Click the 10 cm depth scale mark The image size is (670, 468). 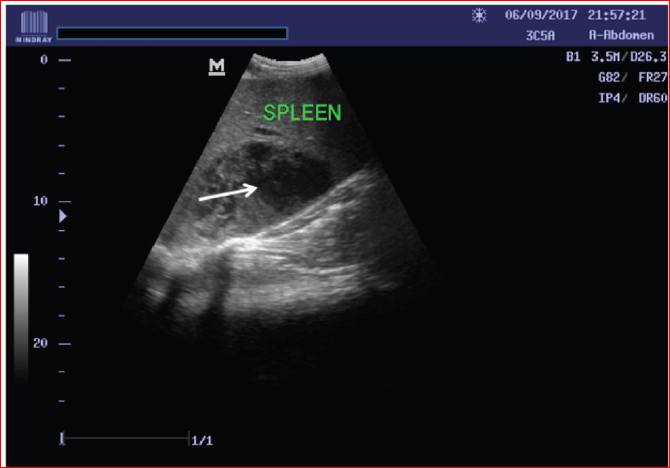pos(43,201)
